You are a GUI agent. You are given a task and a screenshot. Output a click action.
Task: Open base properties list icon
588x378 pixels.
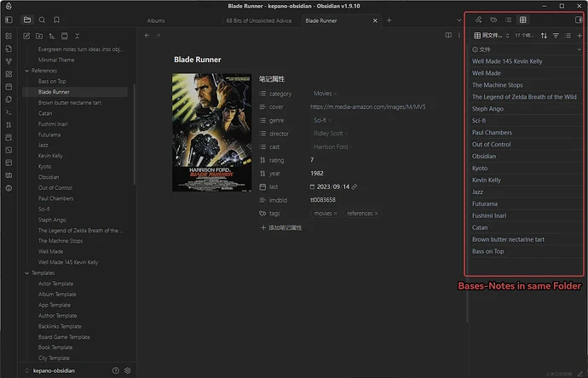568,36
